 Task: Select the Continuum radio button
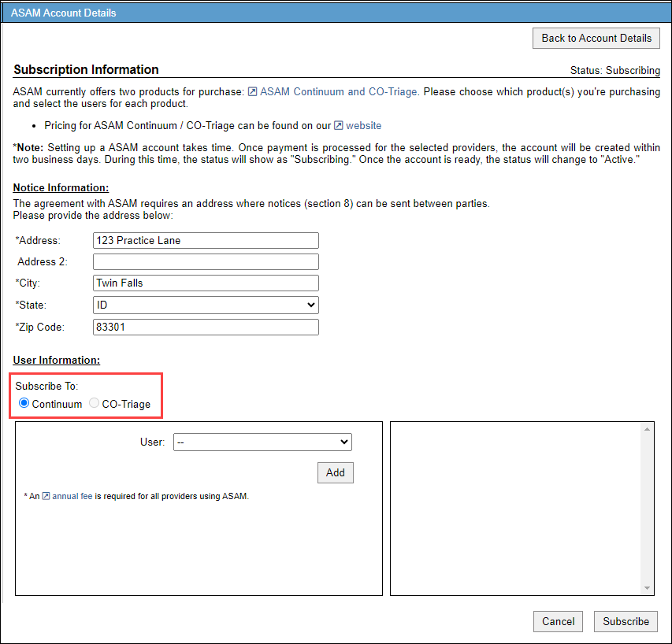(x=24, y=403)
